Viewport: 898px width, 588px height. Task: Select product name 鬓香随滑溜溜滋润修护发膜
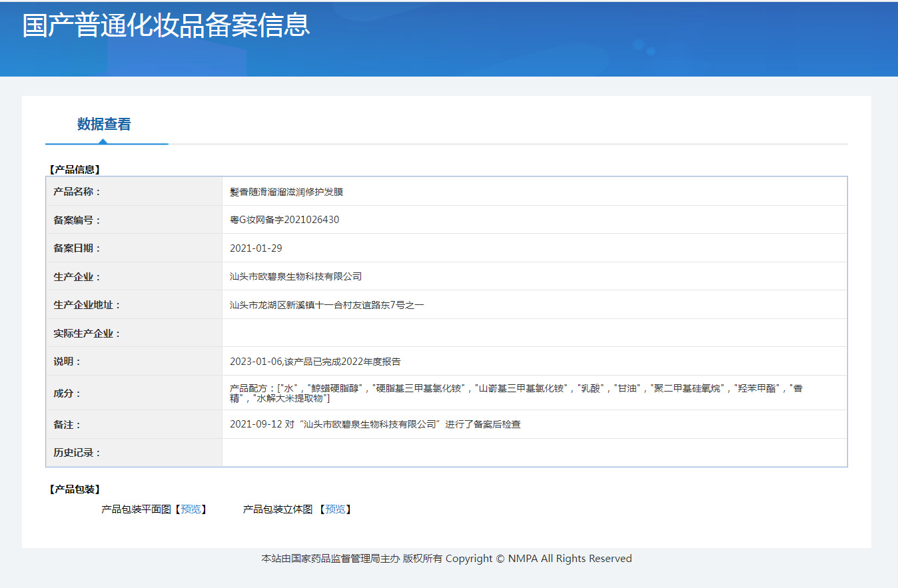coord(286,192)
